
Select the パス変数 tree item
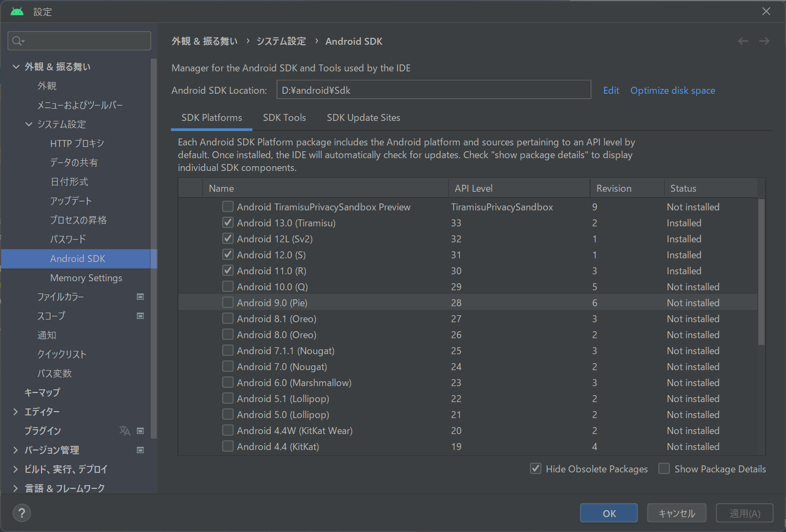pyautogui.click(x=54, y=373)
